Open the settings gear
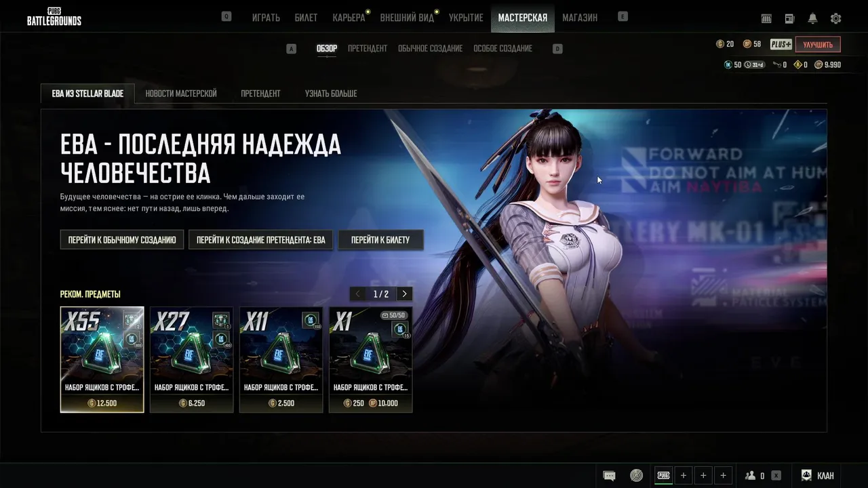The width and height of the screenshot is (868, 488). tap(835, 18)
